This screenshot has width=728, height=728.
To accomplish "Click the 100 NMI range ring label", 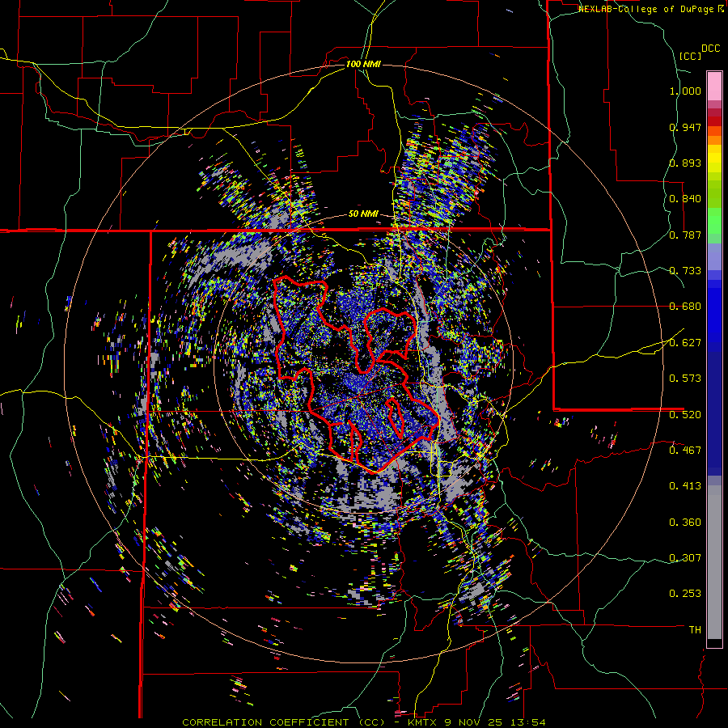I will point(363,64).
